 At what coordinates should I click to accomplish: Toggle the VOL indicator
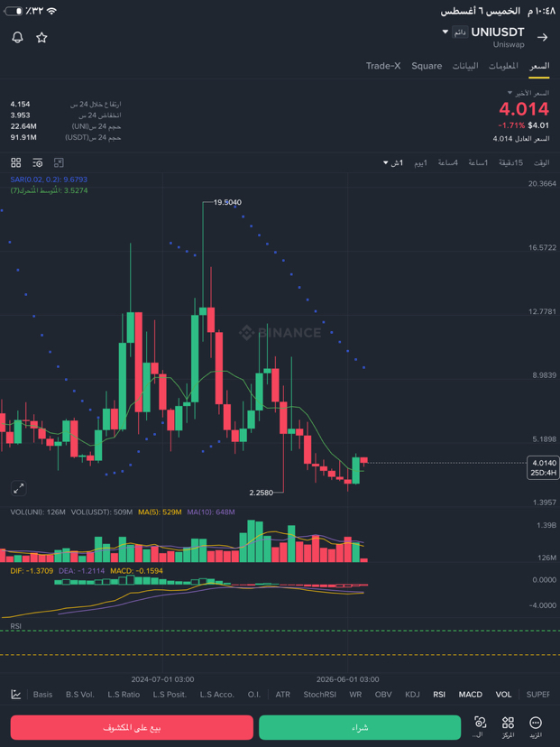click(x=503, y=694)
